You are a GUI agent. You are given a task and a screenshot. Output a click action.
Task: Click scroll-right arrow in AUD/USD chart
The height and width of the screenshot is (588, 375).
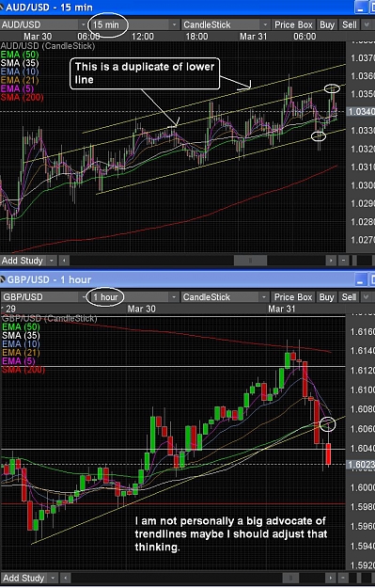tap(331, 261)
